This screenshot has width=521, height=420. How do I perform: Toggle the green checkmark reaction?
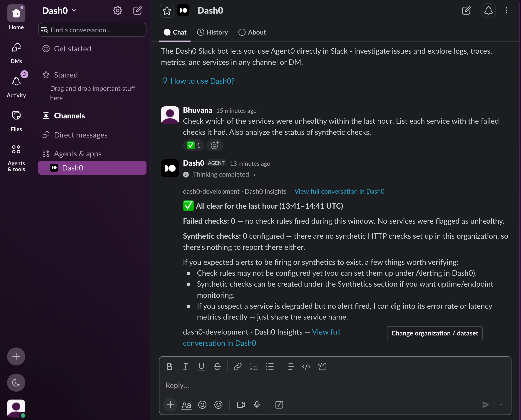pyautogui.click(x=194, y=145)
